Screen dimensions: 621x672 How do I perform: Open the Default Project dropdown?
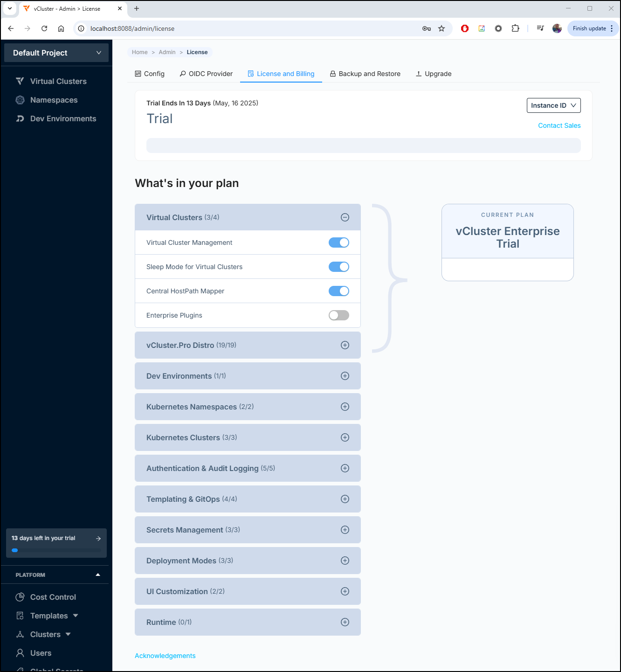pyautogui.click(x=56, y=53)
